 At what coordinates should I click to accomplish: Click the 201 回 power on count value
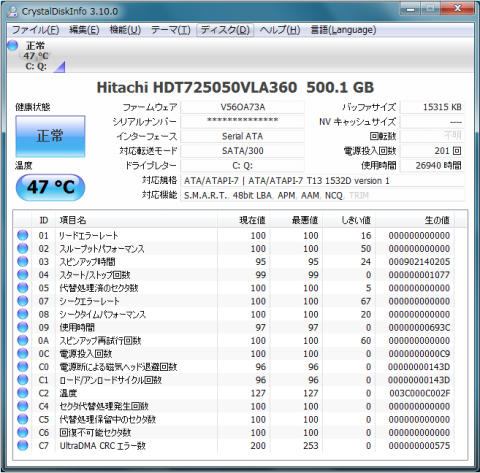pyautogui.click(x=432, y=151)
